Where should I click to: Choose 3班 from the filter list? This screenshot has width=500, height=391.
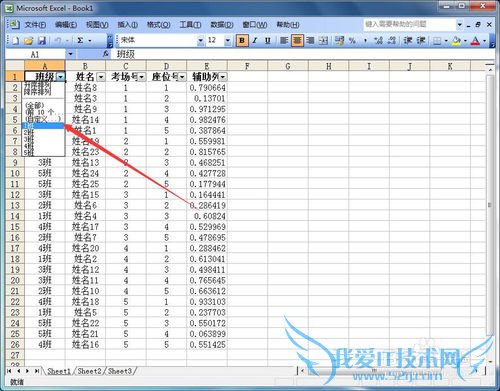tap(43, 139)
